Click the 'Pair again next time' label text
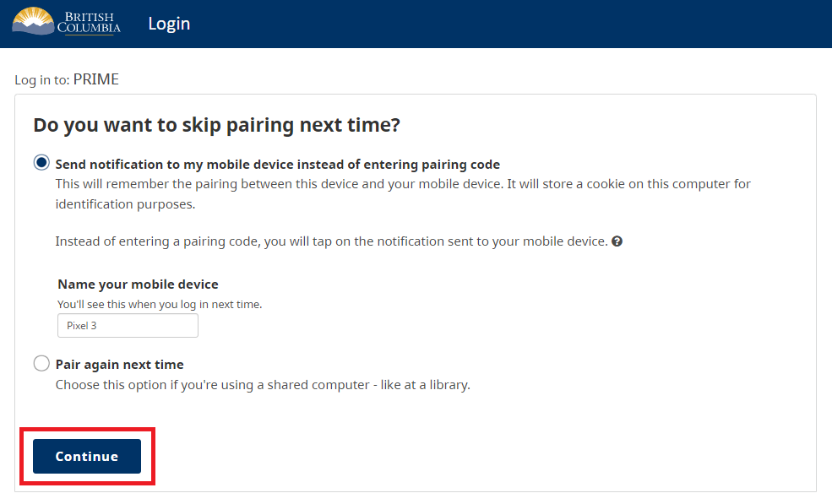The width and height of the screenshot is (832, 504). 119,365
